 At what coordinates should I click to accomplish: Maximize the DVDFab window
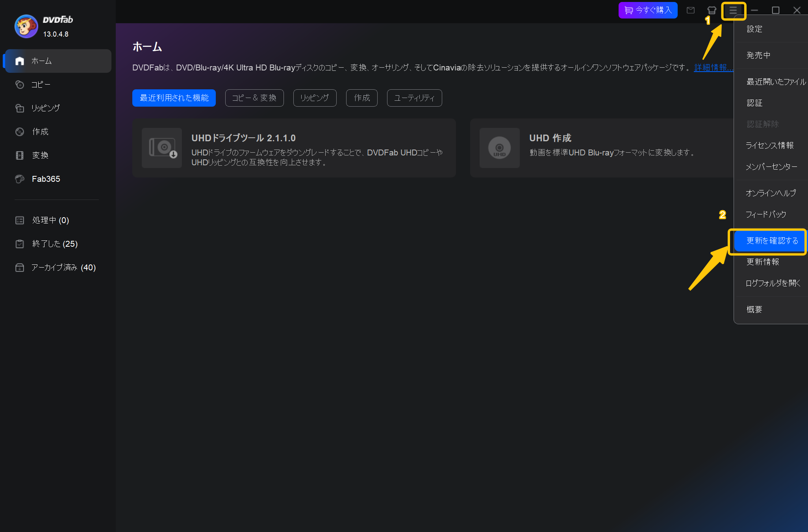[776, 10]
